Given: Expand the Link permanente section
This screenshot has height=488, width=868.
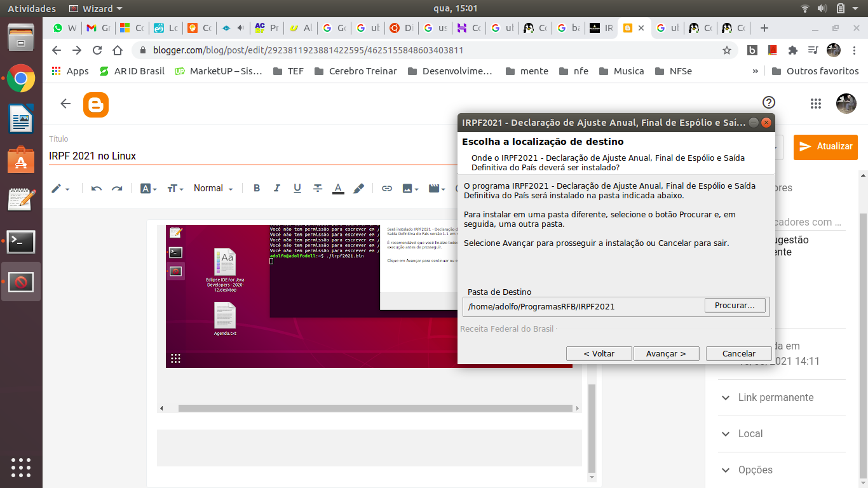Looking at the screenshot, I should [782, 397].
